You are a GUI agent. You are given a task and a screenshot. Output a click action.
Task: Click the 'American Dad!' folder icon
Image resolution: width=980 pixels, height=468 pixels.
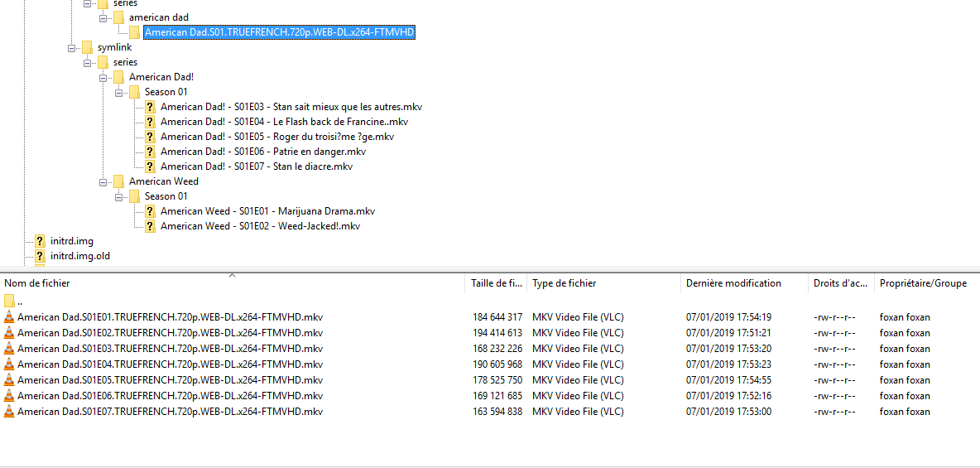click(118, 78)
